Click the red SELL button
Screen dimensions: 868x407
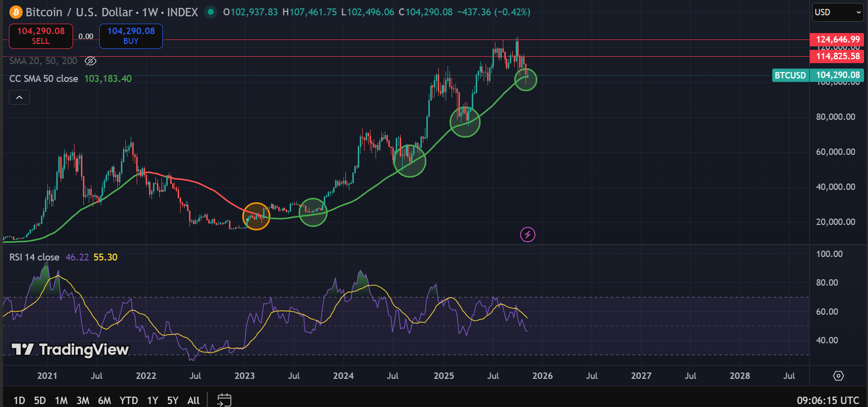[x=41, y=36]
